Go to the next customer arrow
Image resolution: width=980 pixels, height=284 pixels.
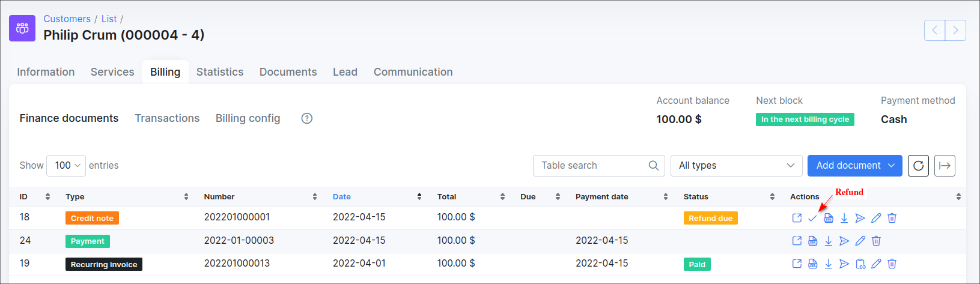955,30
